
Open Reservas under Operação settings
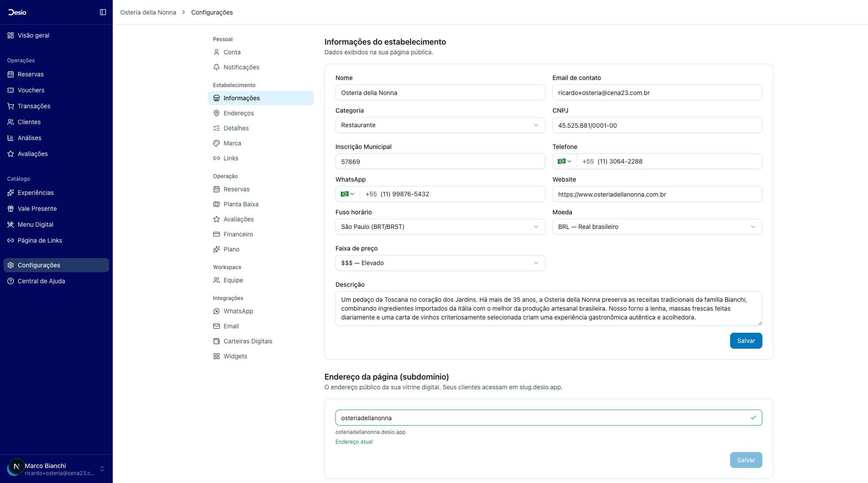pos(261,189)
